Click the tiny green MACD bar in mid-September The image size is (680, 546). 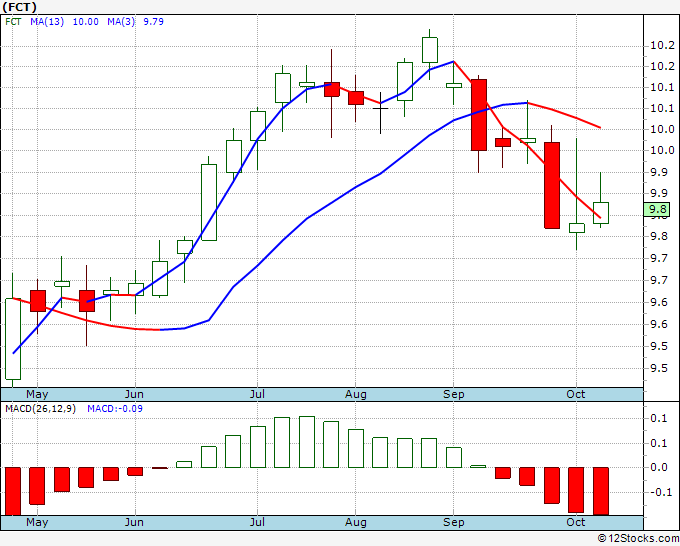pyautogui.click(x=478, y=466)
